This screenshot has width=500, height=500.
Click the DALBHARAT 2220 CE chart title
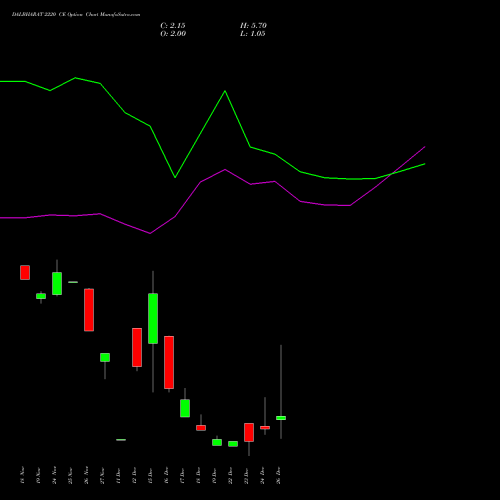click(76, 15)
